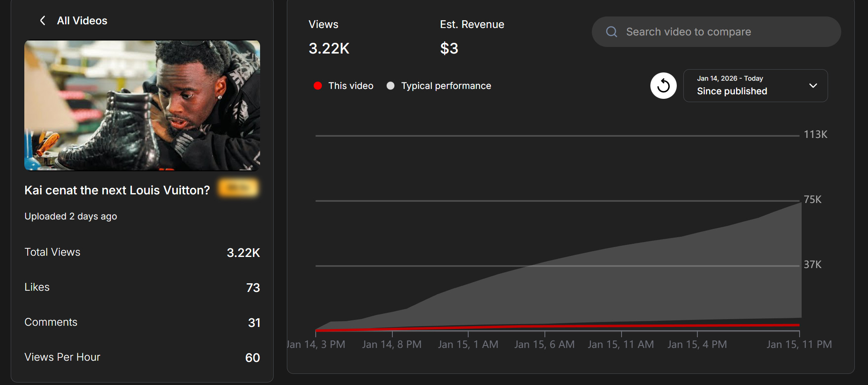The height and width of the screenshot is (385, 868).
Task: Reset the chart with the circular arrow button
Action: [663, 86]
